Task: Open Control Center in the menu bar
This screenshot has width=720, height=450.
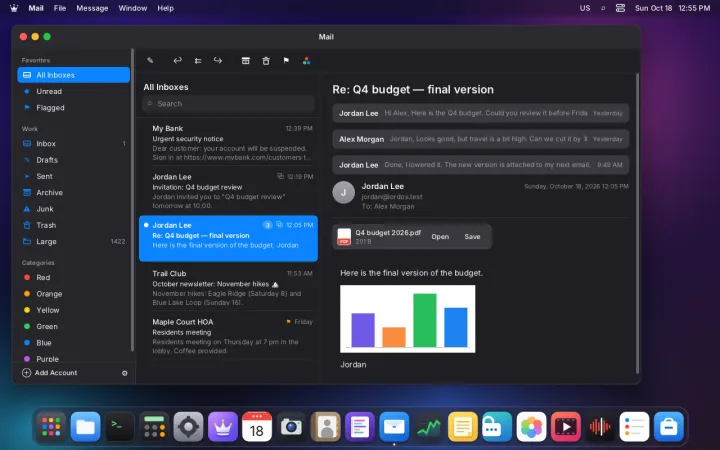Action: tap(620, 8)
